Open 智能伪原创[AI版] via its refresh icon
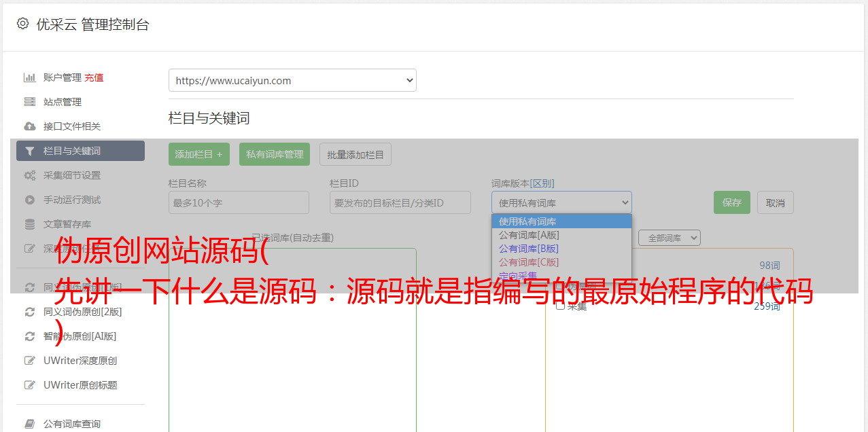 pos(30,336)
